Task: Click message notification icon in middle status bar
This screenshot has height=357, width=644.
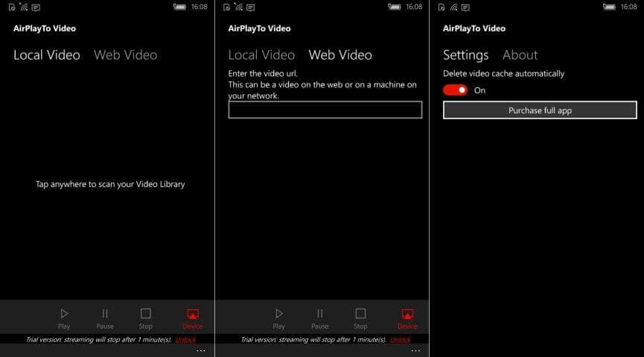Action: (x=251, y=7)
